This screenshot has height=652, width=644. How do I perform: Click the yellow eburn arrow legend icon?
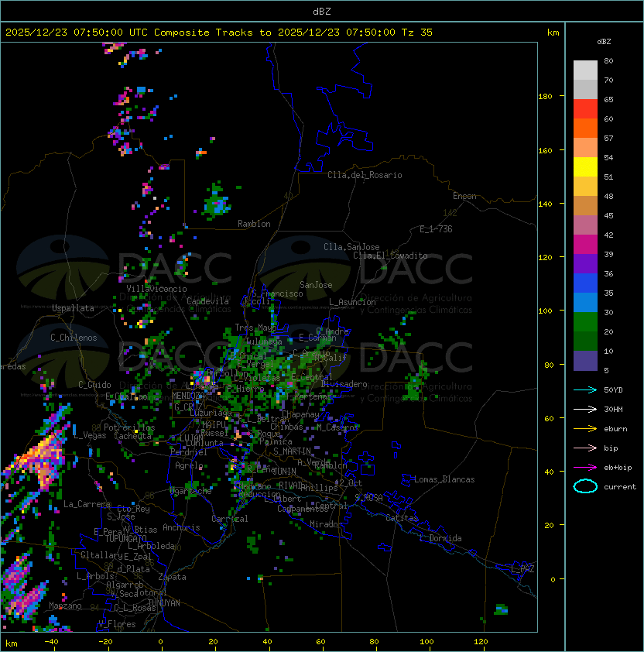(x=585, y=428)
